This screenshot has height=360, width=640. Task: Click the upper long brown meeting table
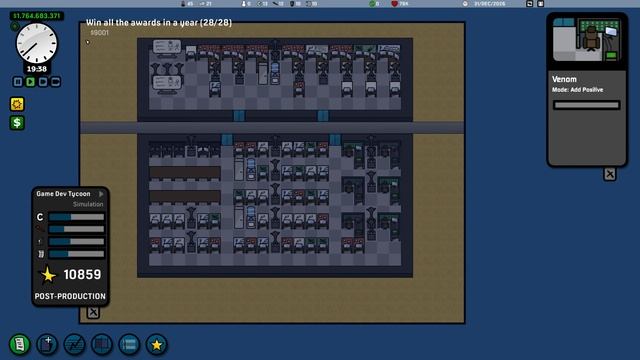pos(185,173)
